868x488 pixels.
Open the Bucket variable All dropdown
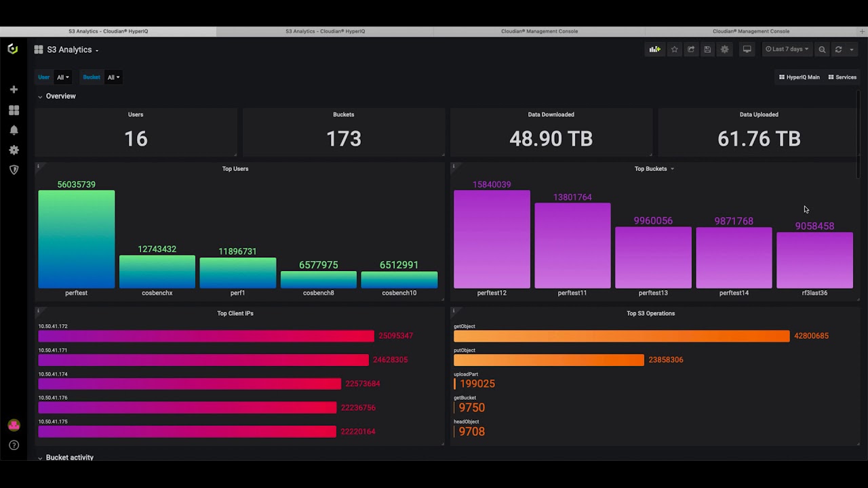click(x=113, y=77)
